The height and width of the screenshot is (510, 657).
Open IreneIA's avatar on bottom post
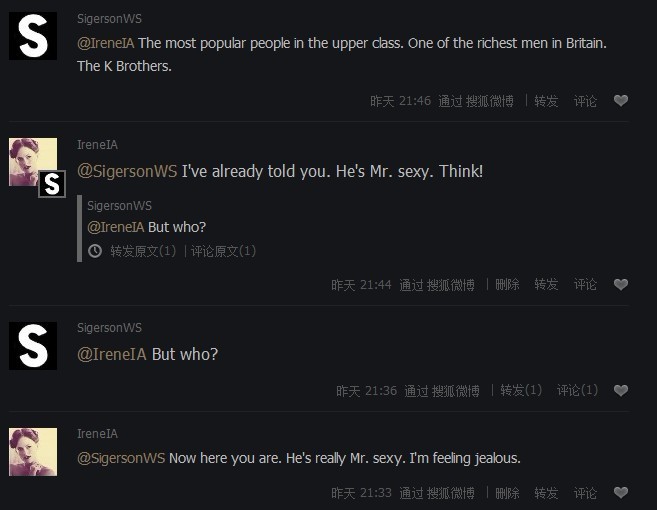point(33,451)
